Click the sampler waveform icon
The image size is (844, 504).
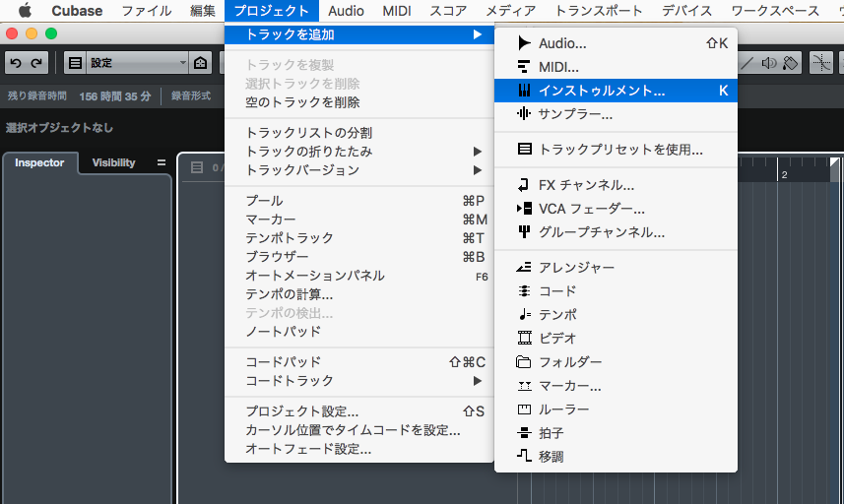[x=524, y=114]
